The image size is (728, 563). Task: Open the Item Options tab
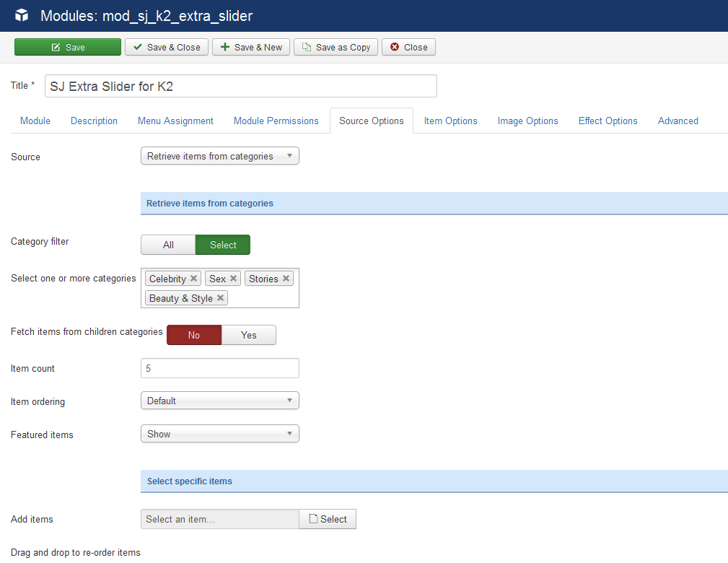point(451,121)
